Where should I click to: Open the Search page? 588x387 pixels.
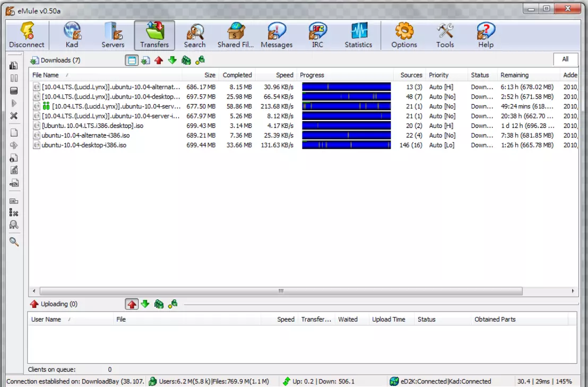tap(195, 35)
